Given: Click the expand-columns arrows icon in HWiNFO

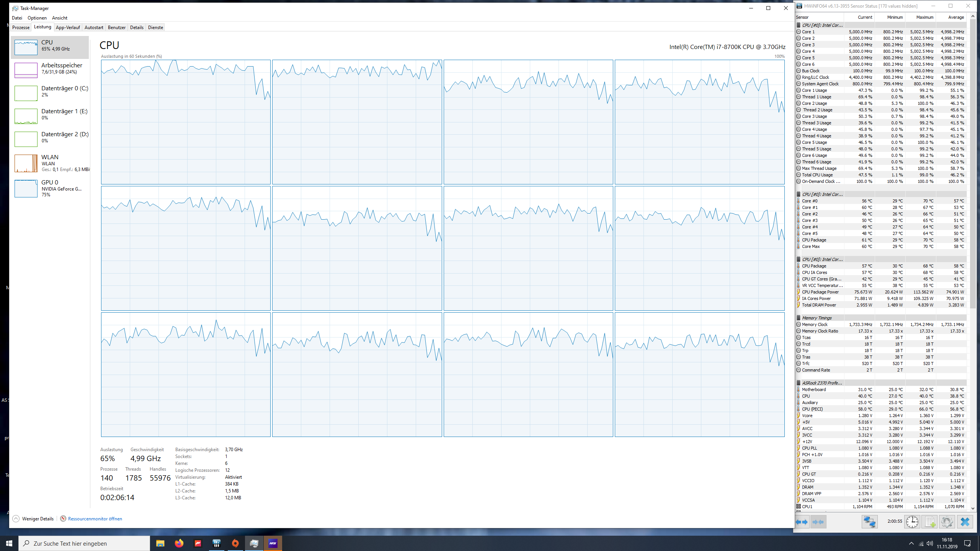Looking at the screenshot, I should (x=802, y=522).
